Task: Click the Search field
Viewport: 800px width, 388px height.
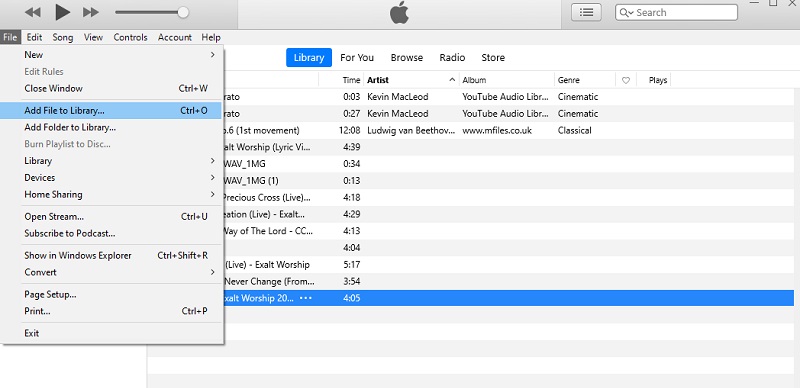Action: click(677, 12)
